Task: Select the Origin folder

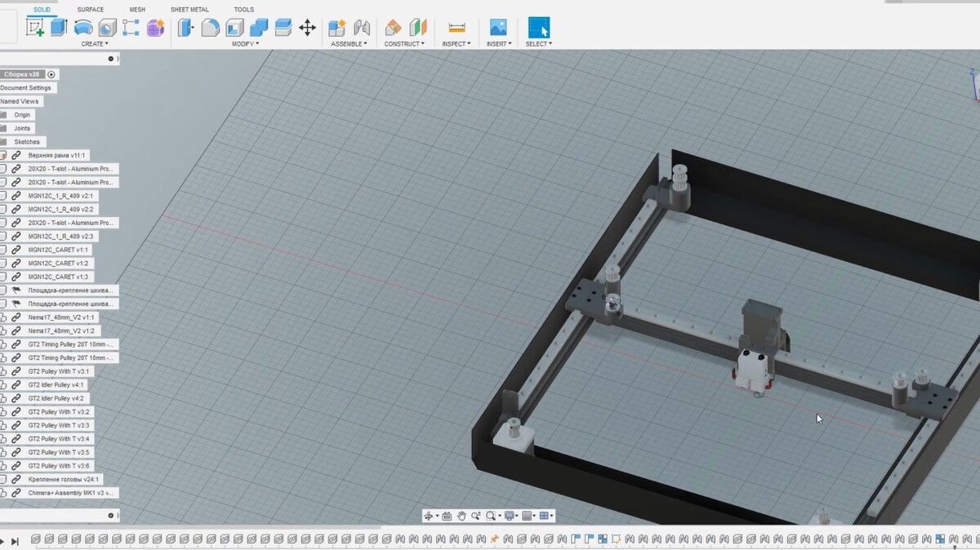Action: tap(22, 115)
